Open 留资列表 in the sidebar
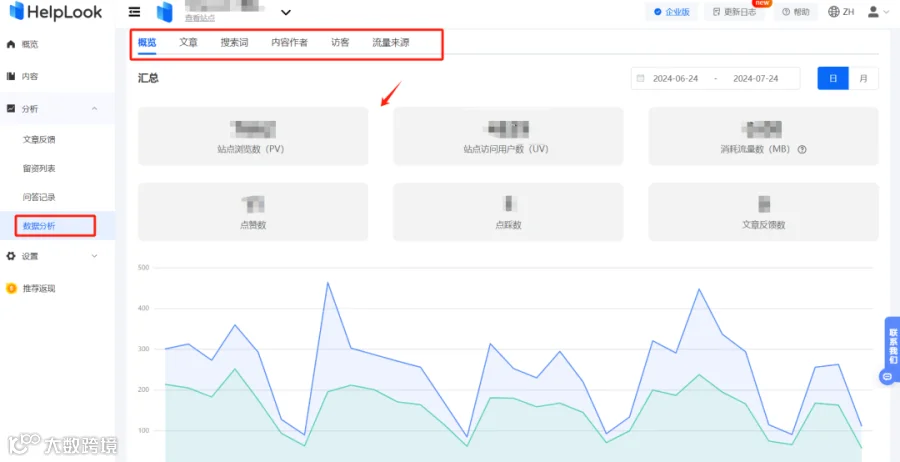900x462 pixels. tap(39, 168)
